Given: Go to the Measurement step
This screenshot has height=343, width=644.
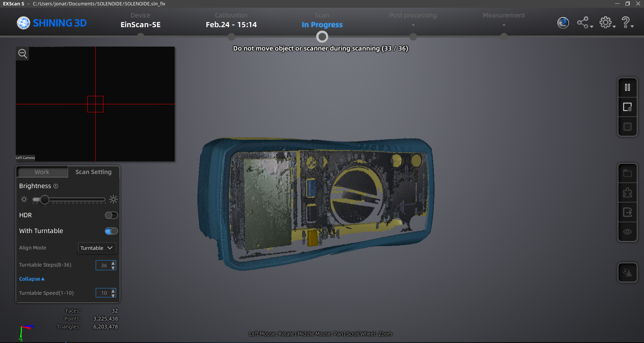Looking at the screenshot, I should click(x=504, y=19).
